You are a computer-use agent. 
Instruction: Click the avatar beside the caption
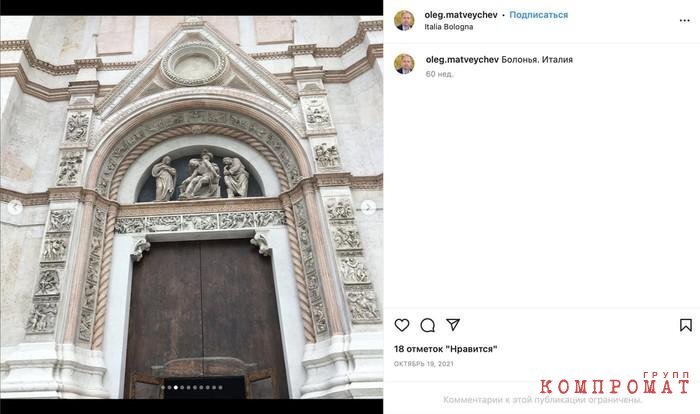coord(404,63)
